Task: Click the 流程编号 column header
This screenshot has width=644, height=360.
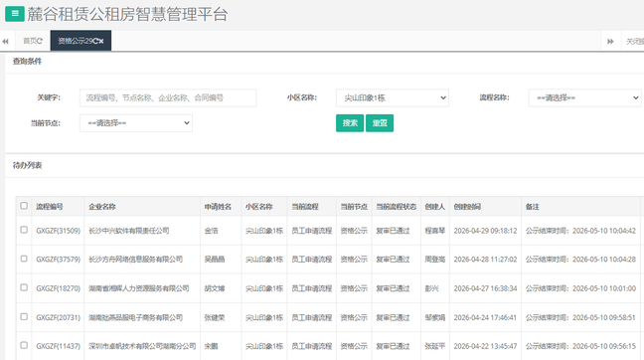Action: coord(50,206)
